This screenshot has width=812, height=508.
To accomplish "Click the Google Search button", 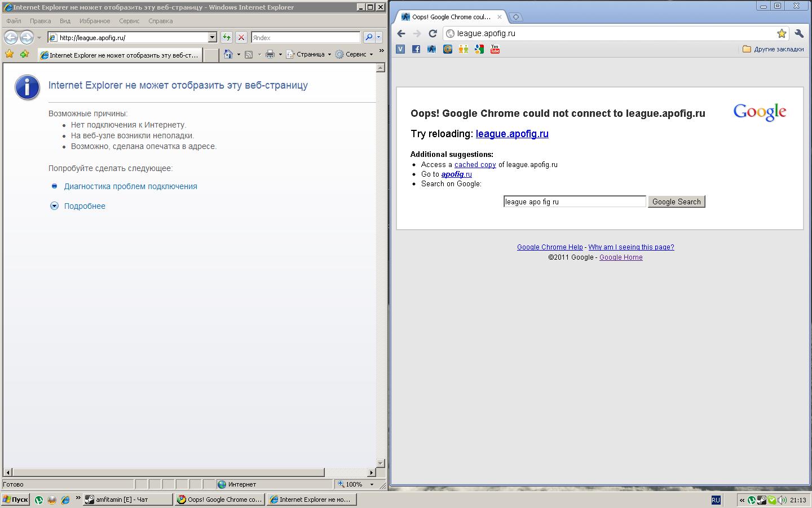I will [x=677, y=202].
